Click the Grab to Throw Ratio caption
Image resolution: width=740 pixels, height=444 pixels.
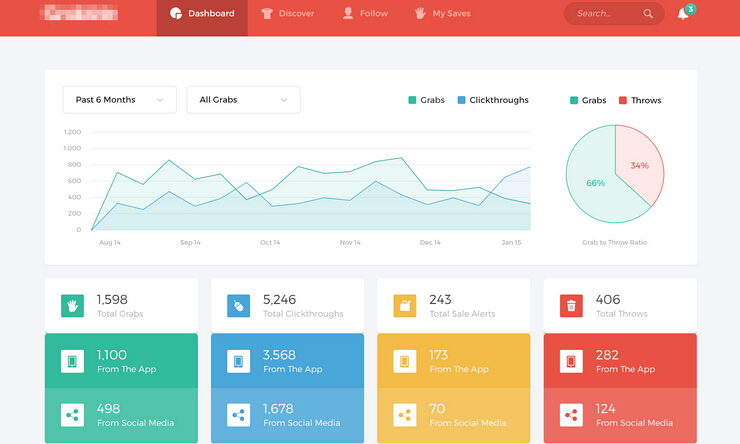pyautogui.click(x=614, y=243)
